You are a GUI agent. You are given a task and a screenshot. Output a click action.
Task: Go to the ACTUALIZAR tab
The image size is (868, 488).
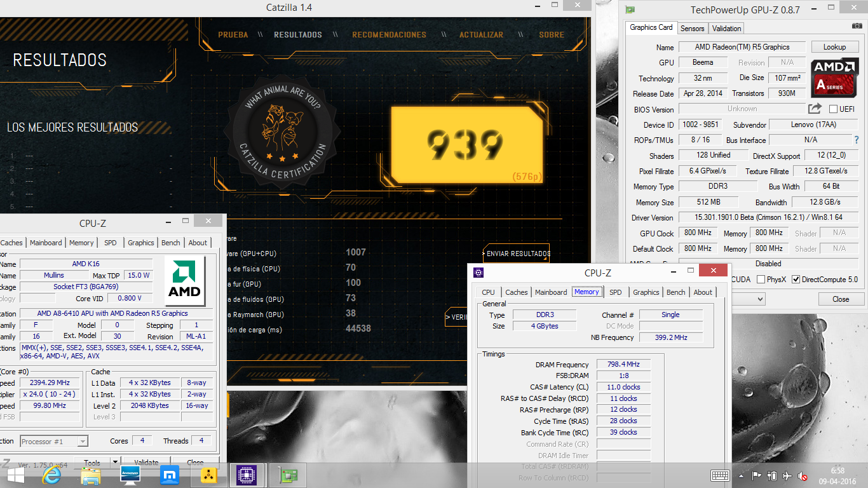click(481, 35)
